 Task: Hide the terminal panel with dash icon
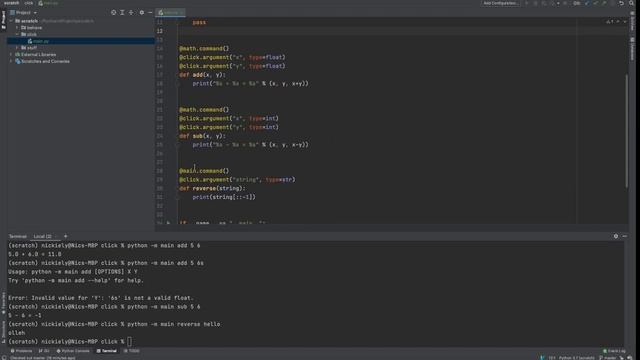click(624, 236)
